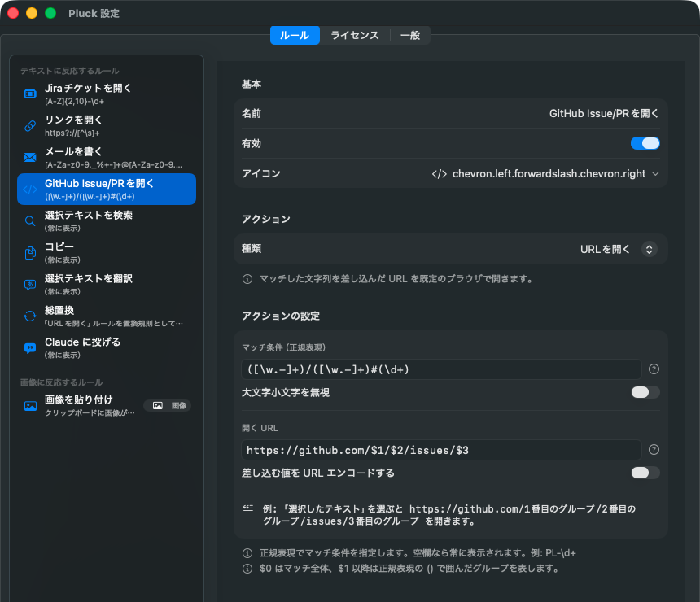700x602 pixels.
Task: Click the info icon beside $0 はマッチ全体 note
Action: pos(247,569)
